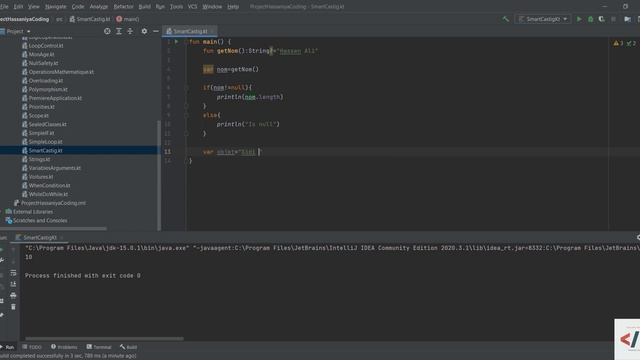Toggle fold marker on the if line

tap(186, 87)
